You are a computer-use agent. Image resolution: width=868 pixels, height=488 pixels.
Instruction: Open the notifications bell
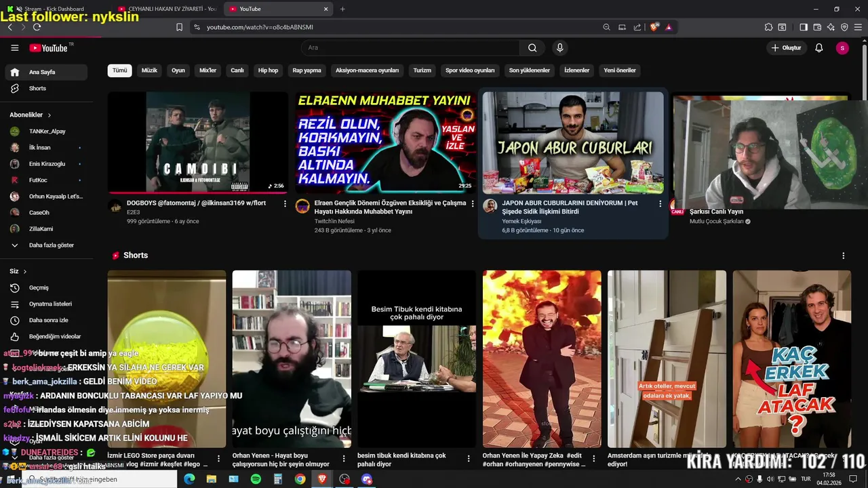tap(818, 48)
